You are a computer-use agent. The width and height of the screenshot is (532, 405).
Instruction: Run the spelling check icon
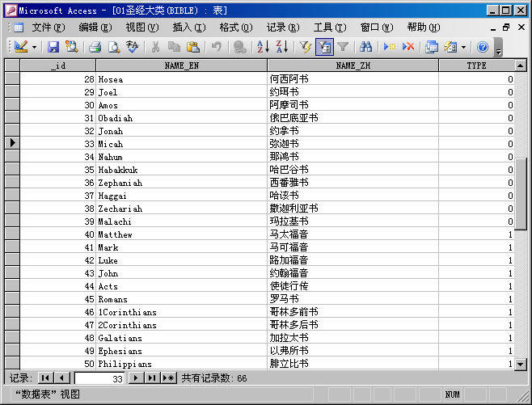[x=133, y=47]
